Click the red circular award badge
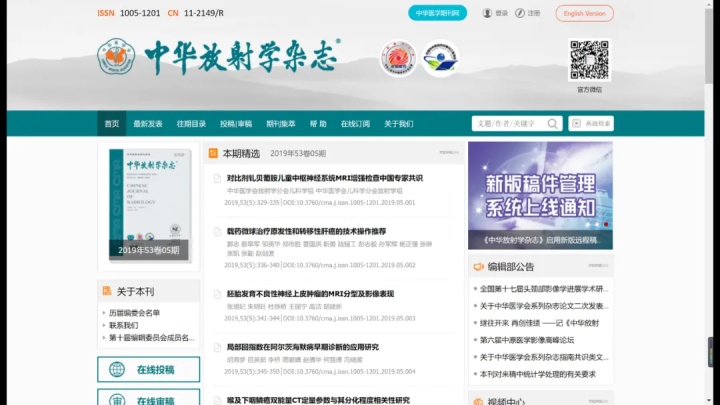 pyautogui.click(x=398, y=58)
